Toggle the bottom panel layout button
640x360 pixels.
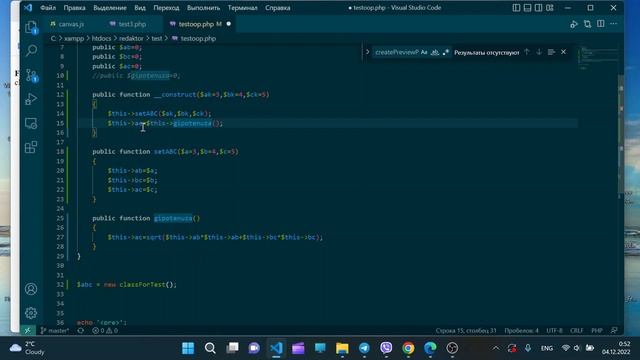pyautogui.click(x=527, y=8)
